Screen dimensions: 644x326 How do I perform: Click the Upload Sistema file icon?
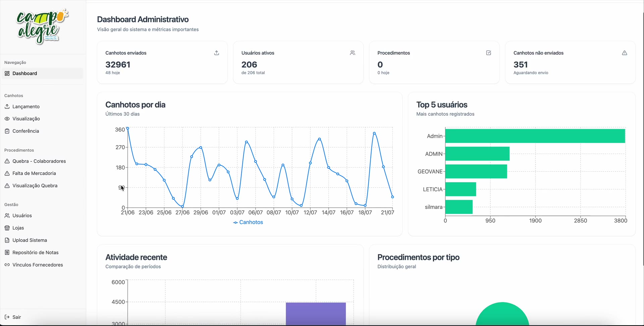pyautogui.click(x=7, y=240)
